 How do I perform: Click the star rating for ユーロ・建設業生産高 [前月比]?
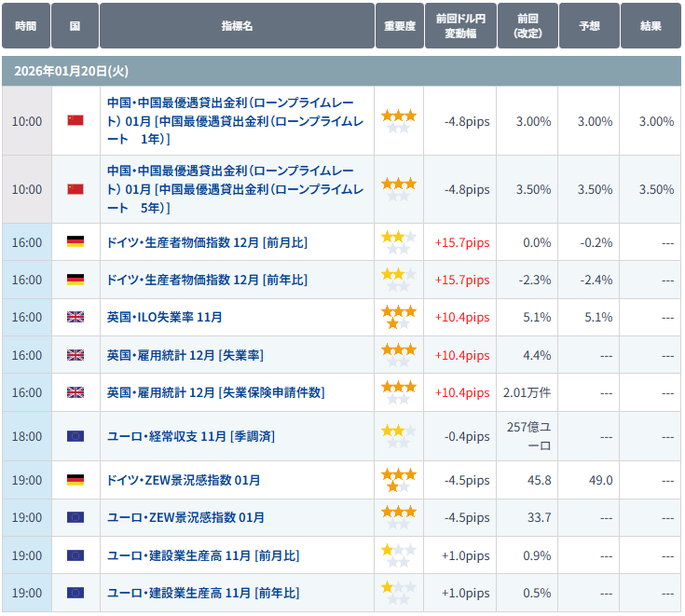pyautogui.click(x=398, y=555)
